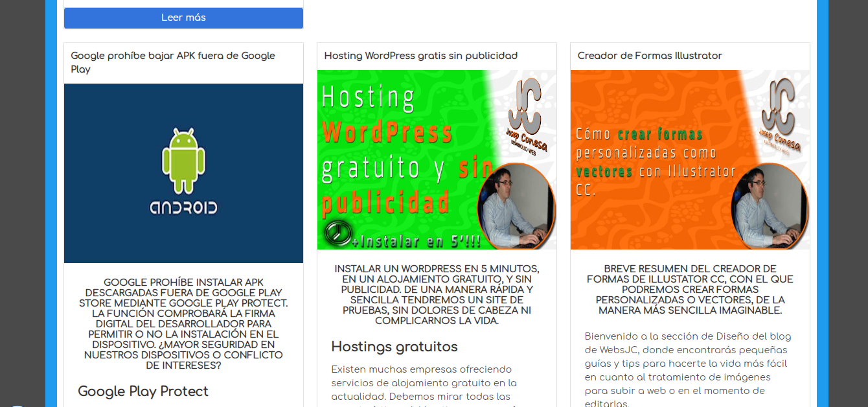The image size is (868, 407).
Task: Click the blue Leer más button
Action: pyautogui.click(x=183, y=18)
